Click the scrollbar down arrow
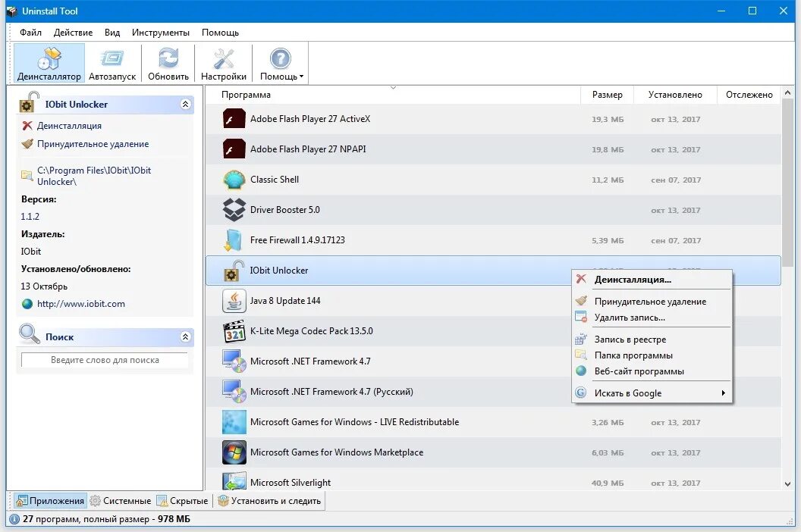The height and width of the screenshot is (532, 801). point(787,484)
